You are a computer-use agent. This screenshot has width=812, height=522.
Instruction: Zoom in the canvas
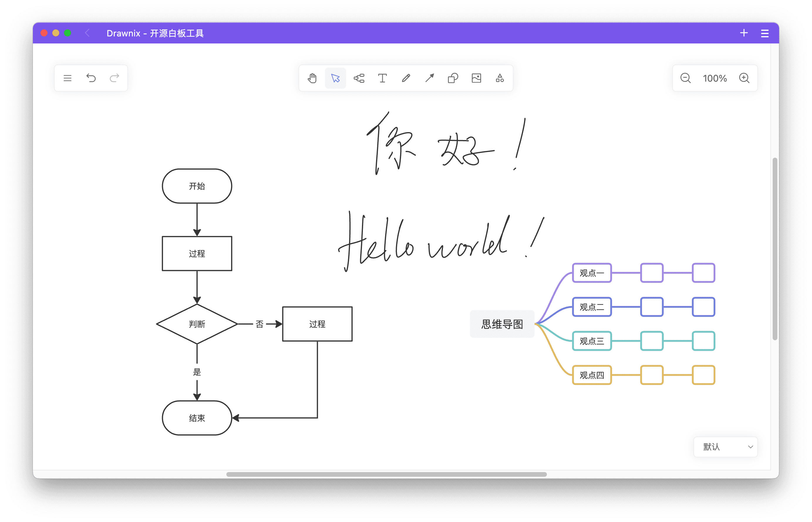(x=744, y=78)
